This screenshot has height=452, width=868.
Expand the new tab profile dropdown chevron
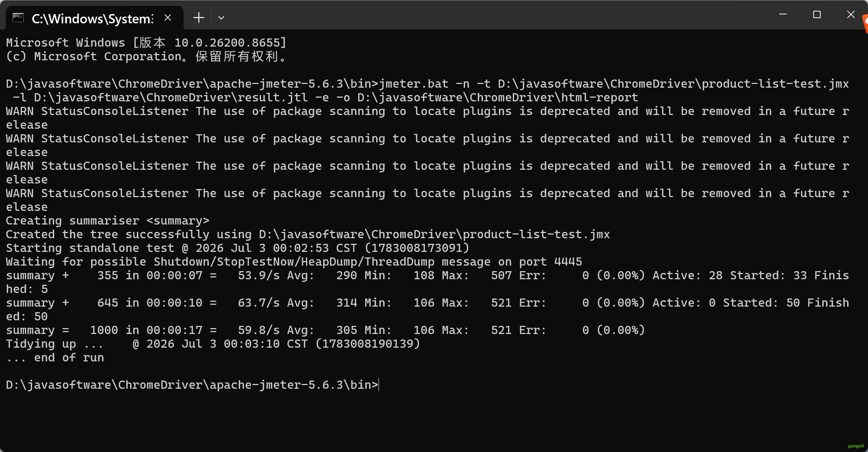(x=221, y=17)
